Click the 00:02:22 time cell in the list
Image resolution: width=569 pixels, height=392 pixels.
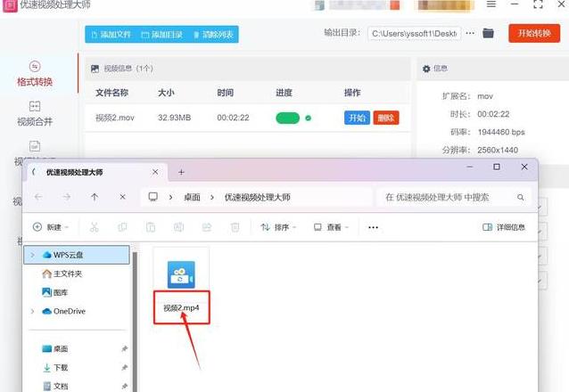click(233, 118)
